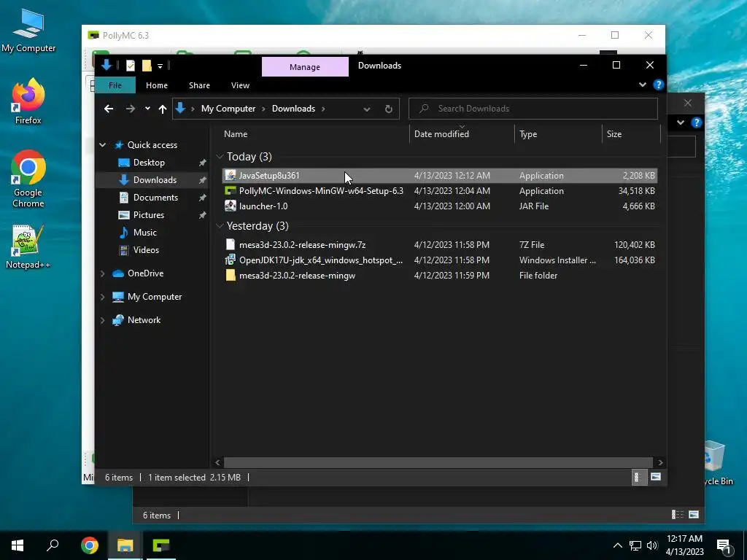Click My Computer in the address breadcrumb

[228, 109]
